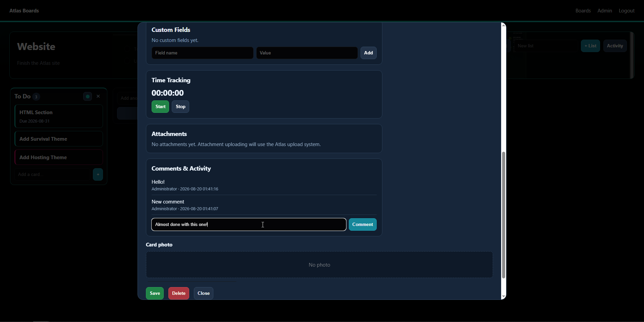Click the scrollbar up arrow
Image resolution: width=644 pixels, height=322 pixels.
click(x=503, y=25)
